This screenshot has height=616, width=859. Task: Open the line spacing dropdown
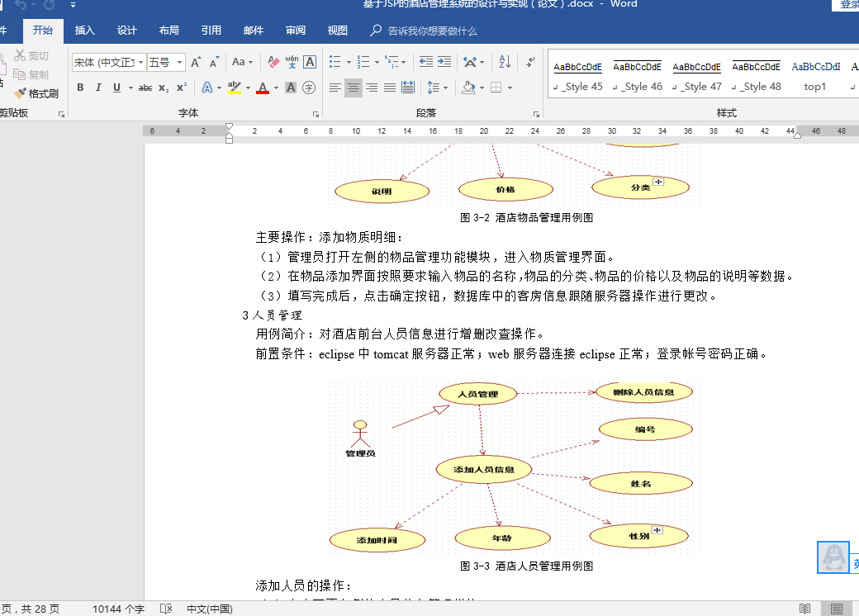tap(437, 88)
